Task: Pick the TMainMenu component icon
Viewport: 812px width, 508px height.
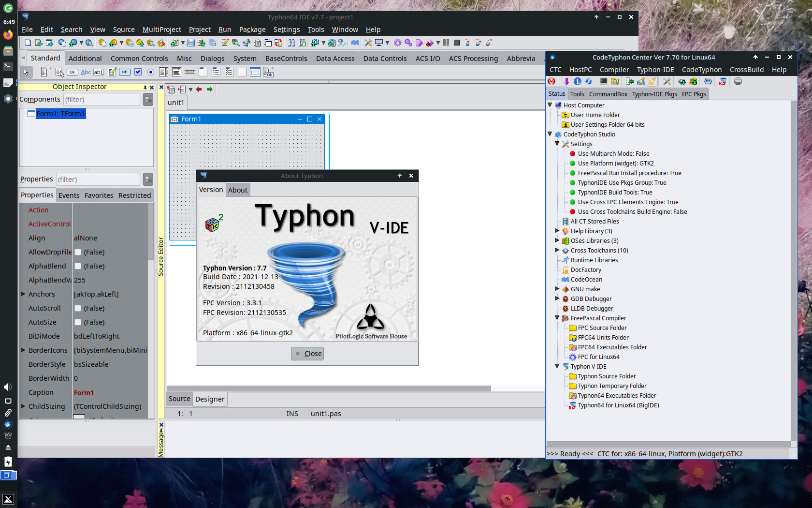Action: (x=45, y=72)
